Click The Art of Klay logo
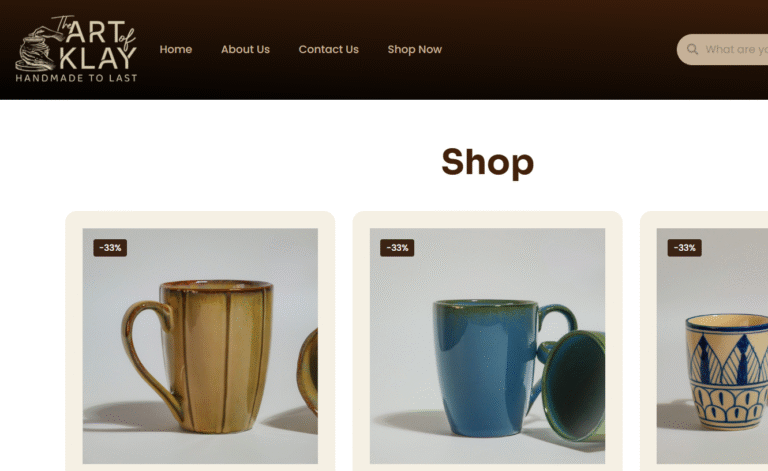768x471 pixels. (76, 48)
